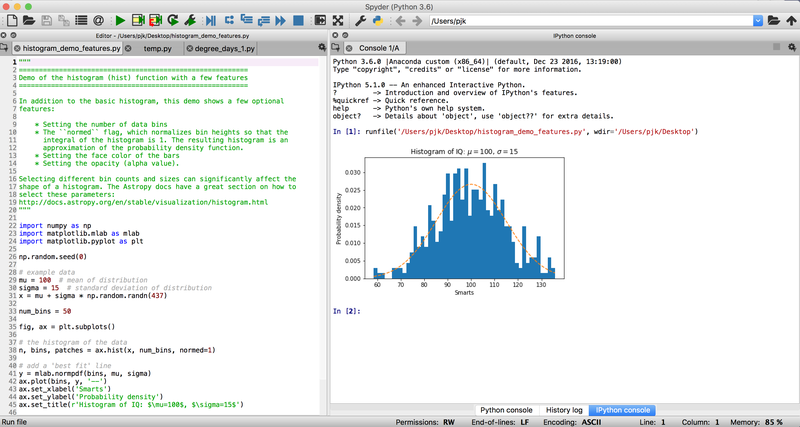
Task: Open the IPython console options gear
Action: click(792, 47)
